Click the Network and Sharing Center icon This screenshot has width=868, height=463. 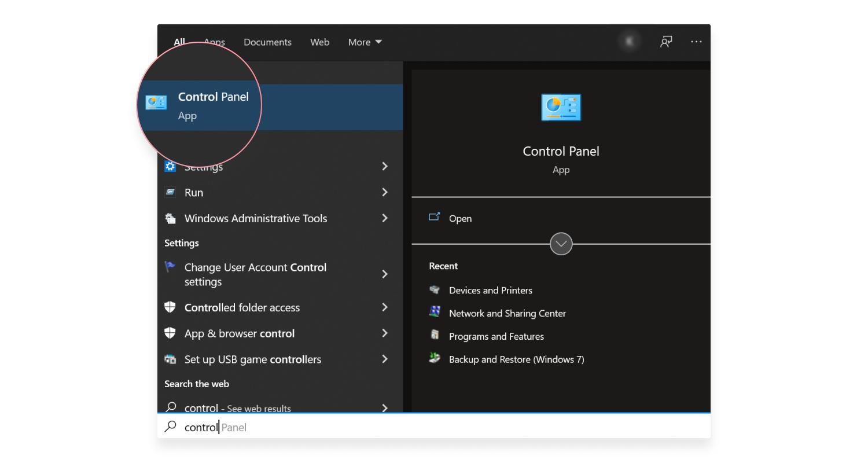pos(435,312)
